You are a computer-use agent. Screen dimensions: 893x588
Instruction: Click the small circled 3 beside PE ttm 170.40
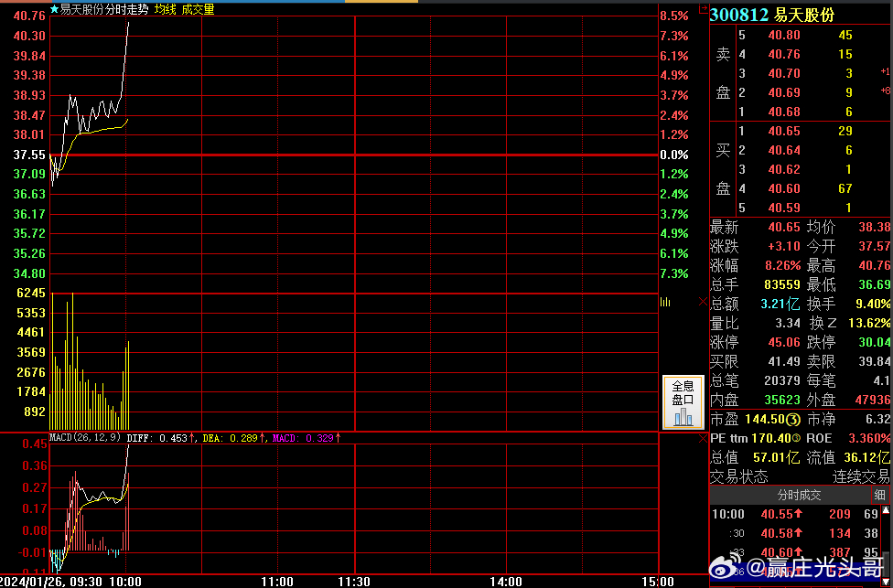click(x=796, y=439)
